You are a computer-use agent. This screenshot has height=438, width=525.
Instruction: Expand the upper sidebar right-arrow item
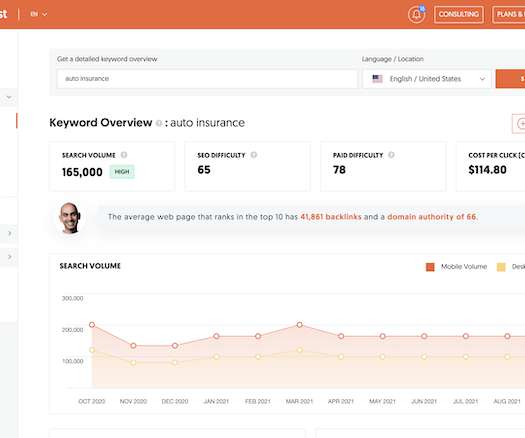9,233
